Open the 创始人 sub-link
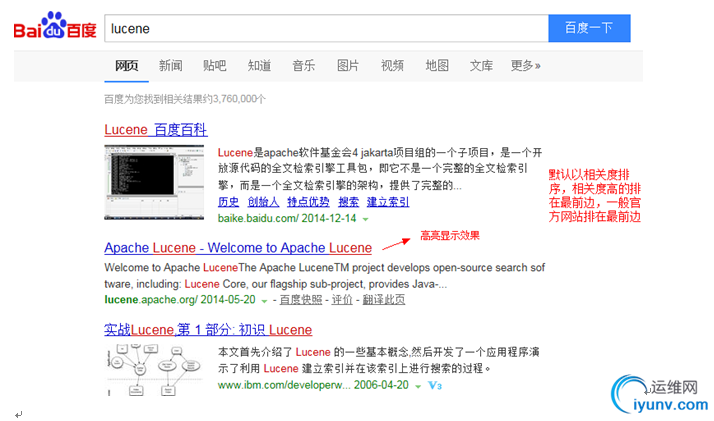 pos(263,202)
